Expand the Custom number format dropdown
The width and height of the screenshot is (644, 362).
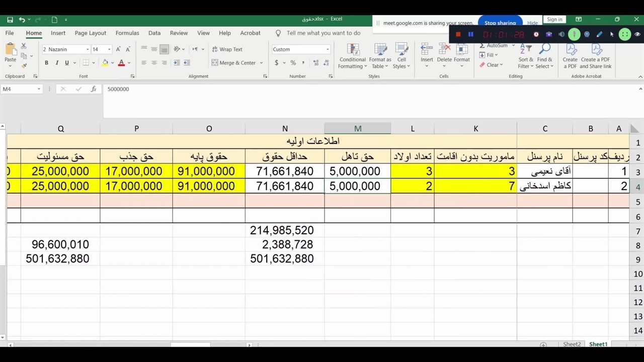click(x=328, y=49)
